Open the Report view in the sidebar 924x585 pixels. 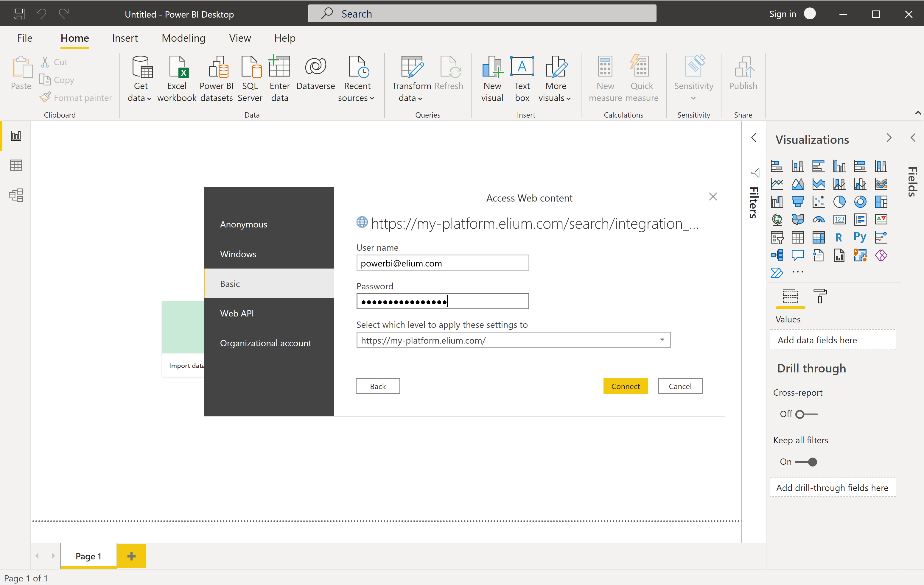pos(16,136)
